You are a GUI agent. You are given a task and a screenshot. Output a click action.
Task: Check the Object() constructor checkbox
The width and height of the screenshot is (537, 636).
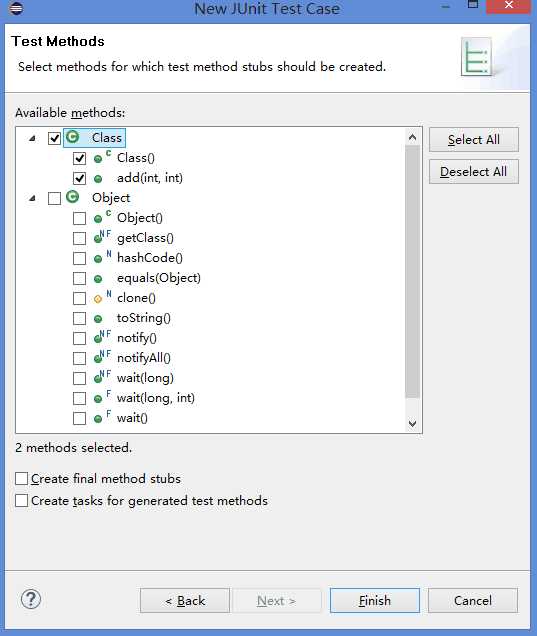pos(79,218)
